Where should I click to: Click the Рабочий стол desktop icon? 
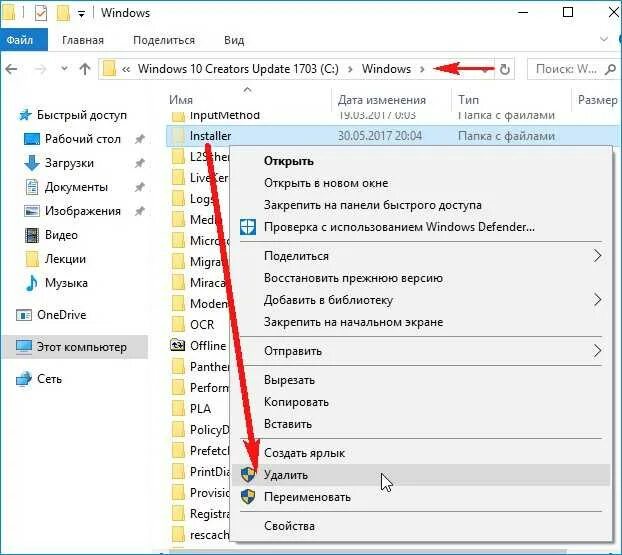(x=32, y=139)
